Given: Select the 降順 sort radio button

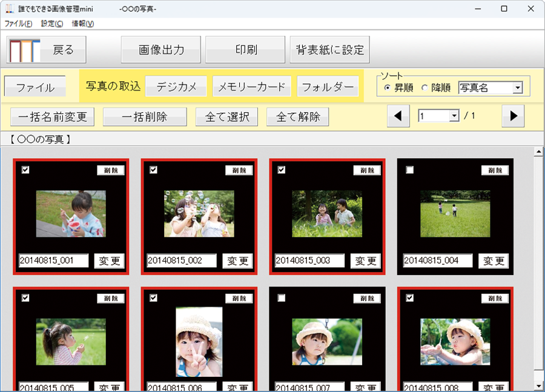Looking at the screenshot, I should pos(424,88).
